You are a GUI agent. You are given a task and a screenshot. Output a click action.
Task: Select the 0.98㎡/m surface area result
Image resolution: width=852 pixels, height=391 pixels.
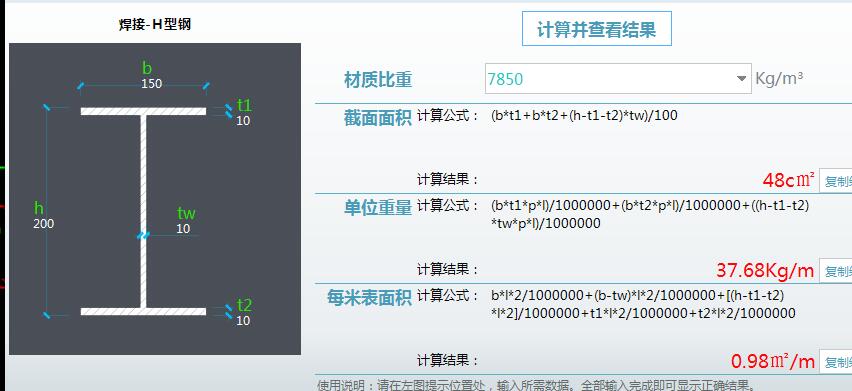coord(773,361)
